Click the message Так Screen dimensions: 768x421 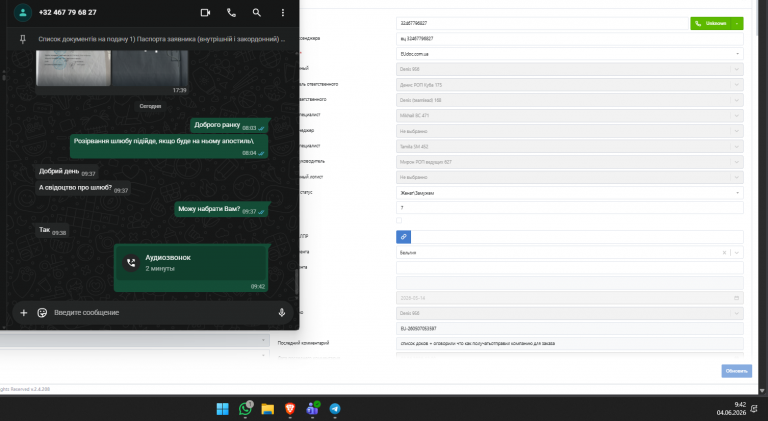tap(52, 230)
